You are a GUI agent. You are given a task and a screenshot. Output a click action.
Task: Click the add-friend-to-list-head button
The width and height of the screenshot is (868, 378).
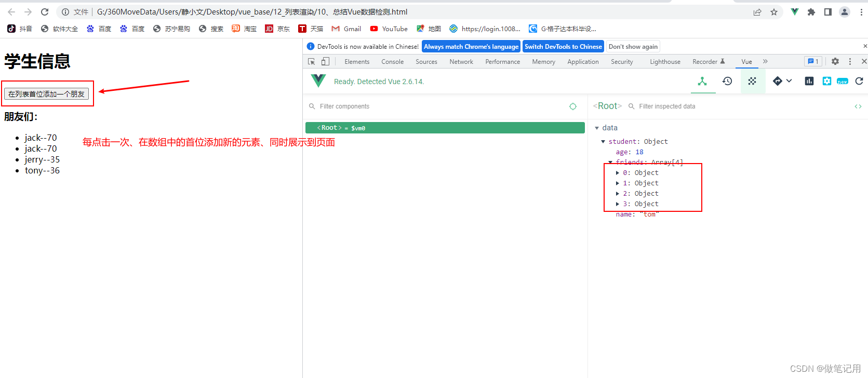pos(46,94)
